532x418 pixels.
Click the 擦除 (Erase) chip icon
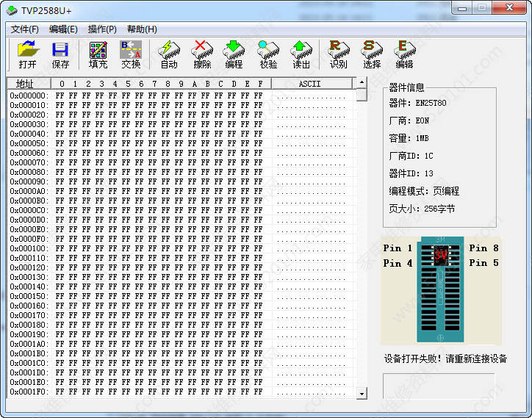click(x=202, y=55)
